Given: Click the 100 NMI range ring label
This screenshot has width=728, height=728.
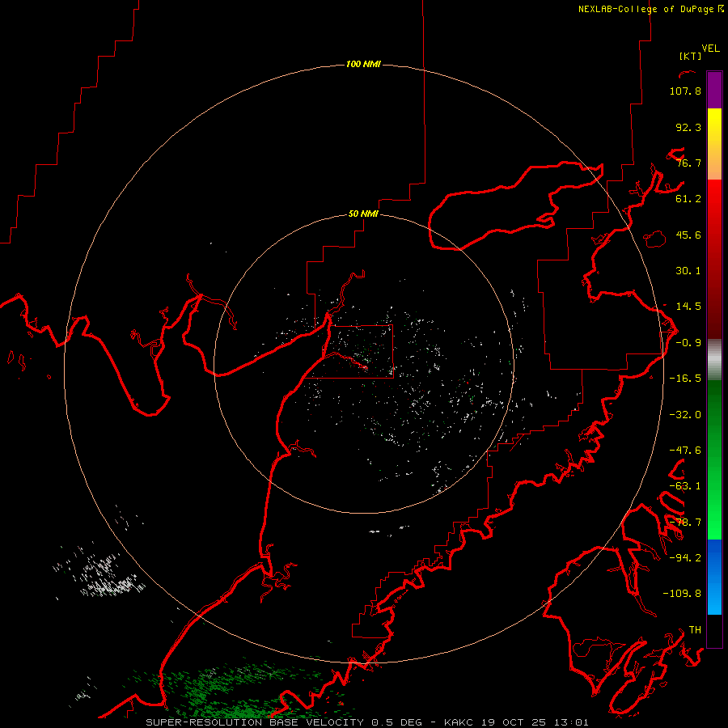Looking at the screenshot, I should (x=363, y=64).
